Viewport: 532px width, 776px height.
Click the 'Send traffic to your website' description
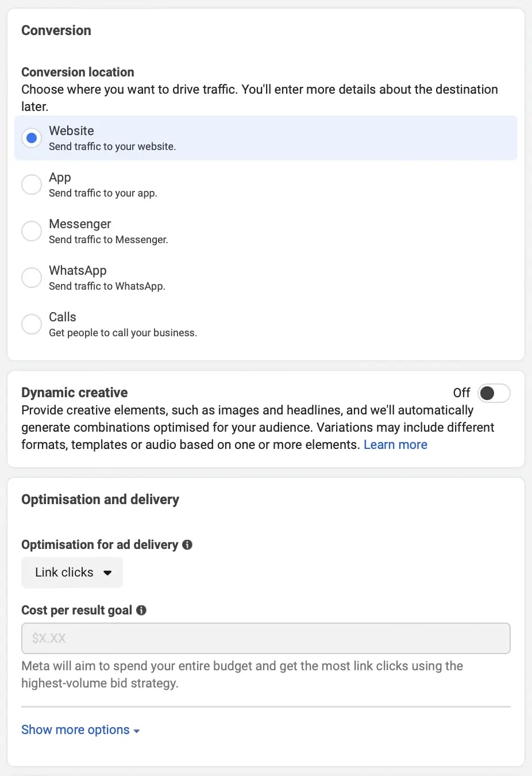click(x=112, y=147)
